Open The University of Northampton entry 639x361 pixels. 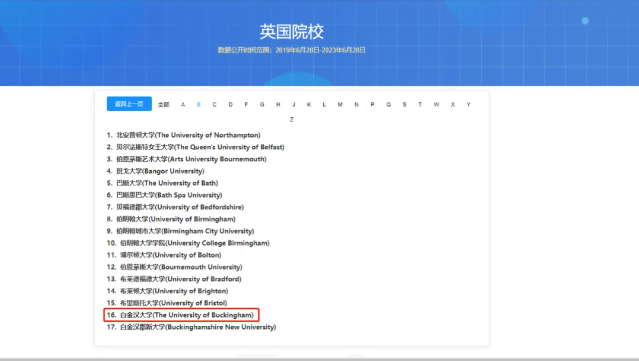(183, 135)
